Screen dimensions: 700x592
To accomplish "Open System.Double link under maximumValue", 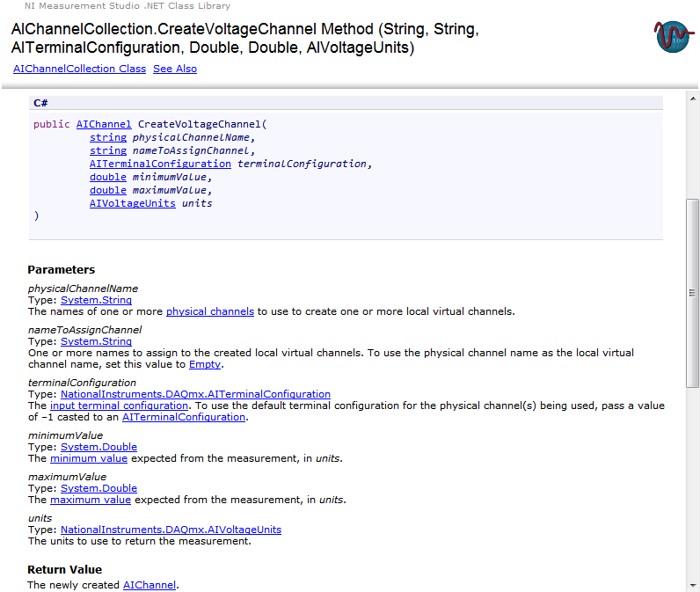I will click(x=98, y=488).
